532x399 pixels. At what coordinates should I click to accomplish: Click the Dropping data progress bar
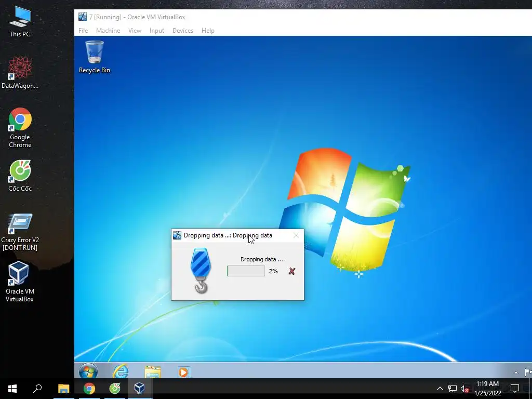(x=246, y=271)
